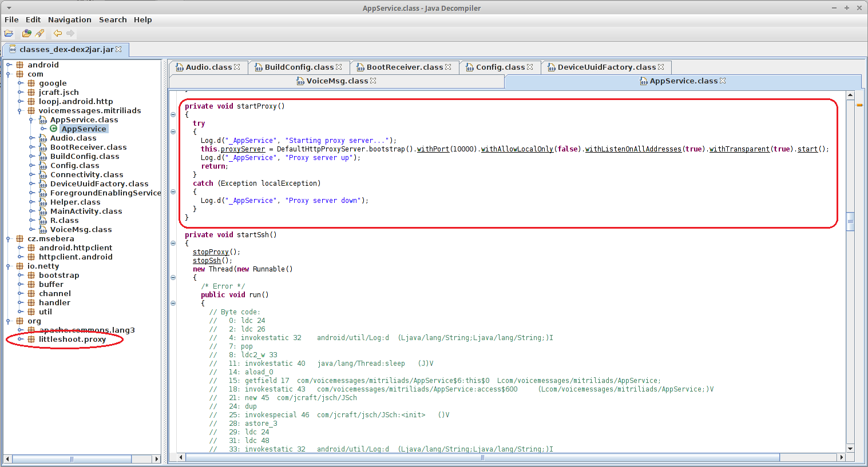Screen dimensions: 868x467
Task: Open the window menu dropdown in titlebar
Action: [9, 8]
